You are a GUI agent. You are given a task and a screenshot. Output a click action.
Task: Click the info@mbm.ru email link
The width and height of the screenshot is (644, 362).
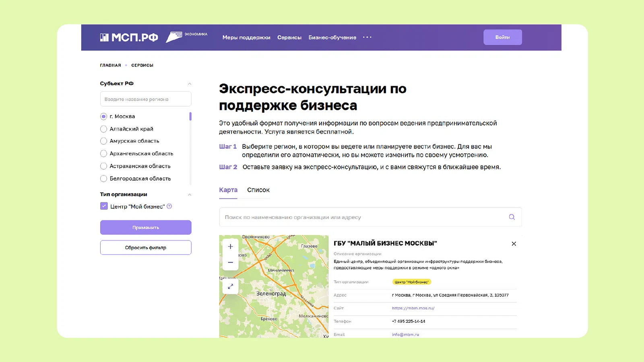pyautogui.click(x=405, y=335)
